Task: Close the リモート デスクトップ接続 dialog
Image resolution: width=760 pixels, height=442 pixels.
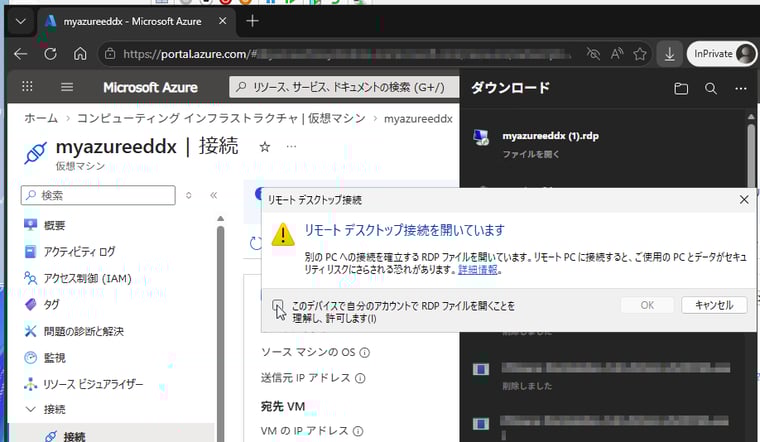Action: coord(744,200)
